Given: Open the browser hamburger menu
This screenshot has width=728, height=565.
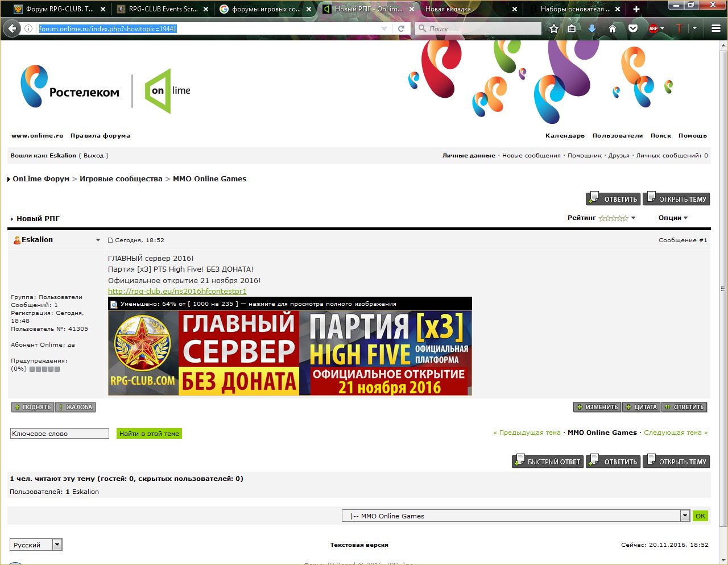Looking at the screenshot, I should click(x=716, y=28).
